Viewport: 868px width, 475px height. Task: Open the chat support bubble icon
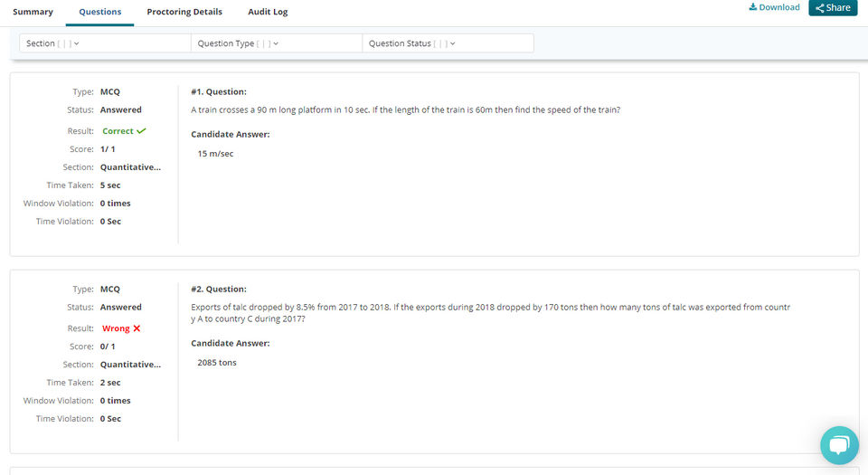[x=839, y=445]
